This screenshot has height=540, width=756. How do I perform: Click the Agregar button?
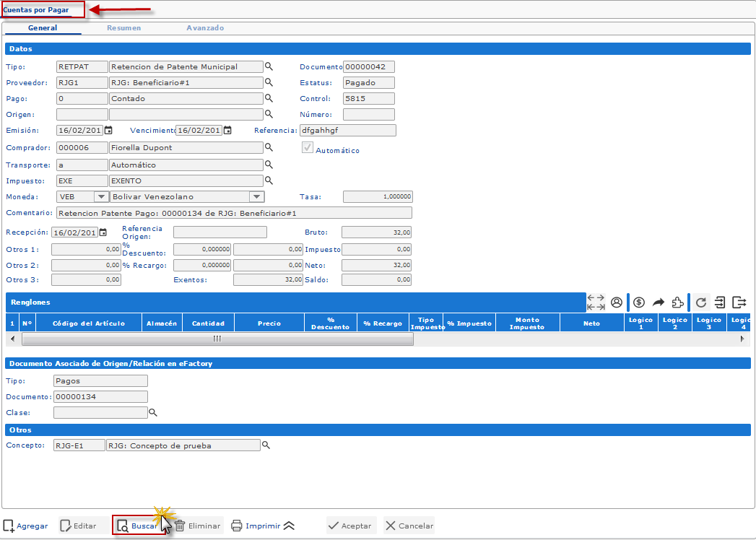[x=26, y=526]
